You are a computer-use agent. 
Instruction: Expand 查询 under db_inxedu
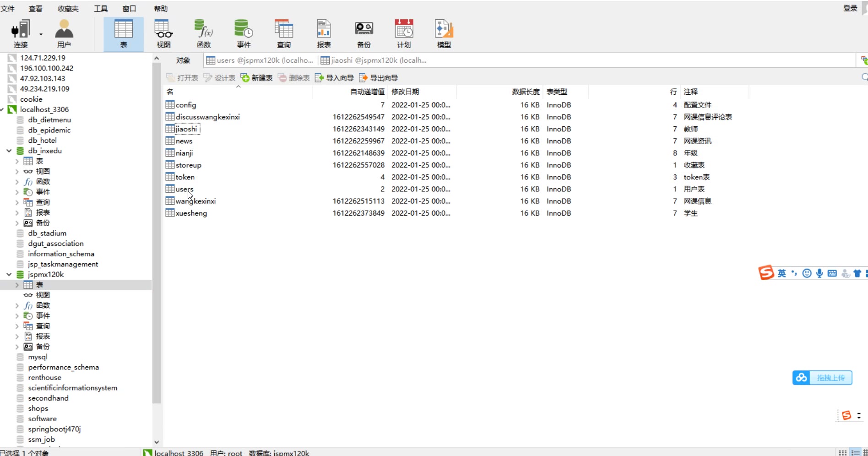17,202
